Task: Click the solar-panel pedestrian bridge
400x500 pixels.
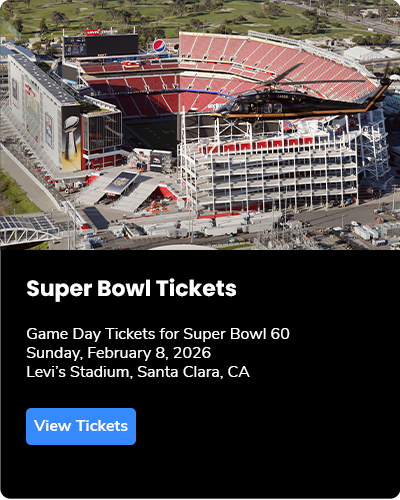Action: tap(28, 230)
